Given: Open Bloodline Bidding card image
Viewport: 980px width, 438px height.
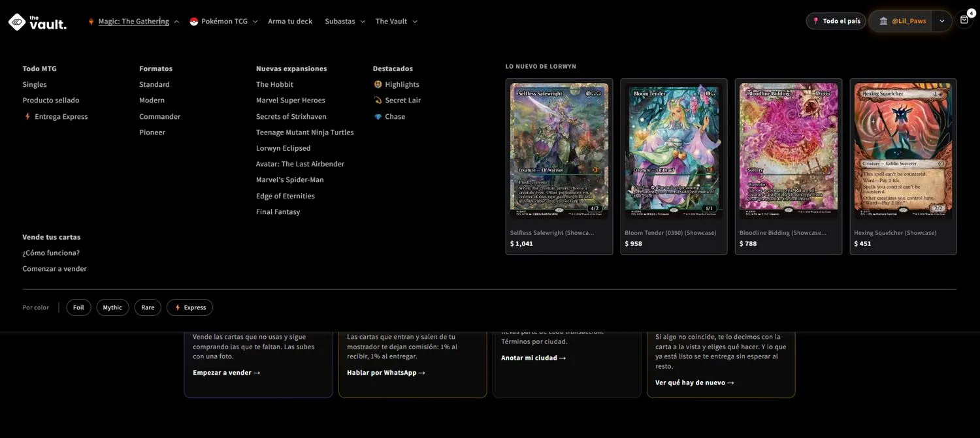Looking at the screenshot, I should [x=789, y=151].
